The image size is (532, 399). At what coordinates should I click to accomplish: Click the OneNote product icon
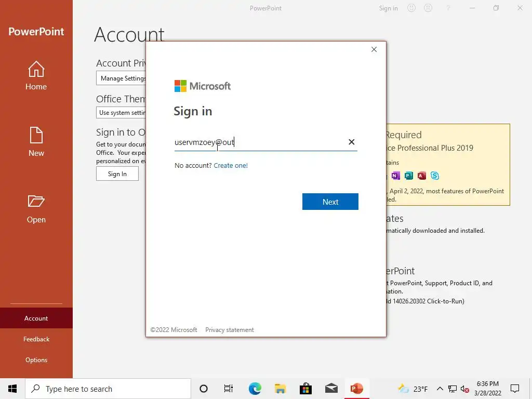(395, 176)
